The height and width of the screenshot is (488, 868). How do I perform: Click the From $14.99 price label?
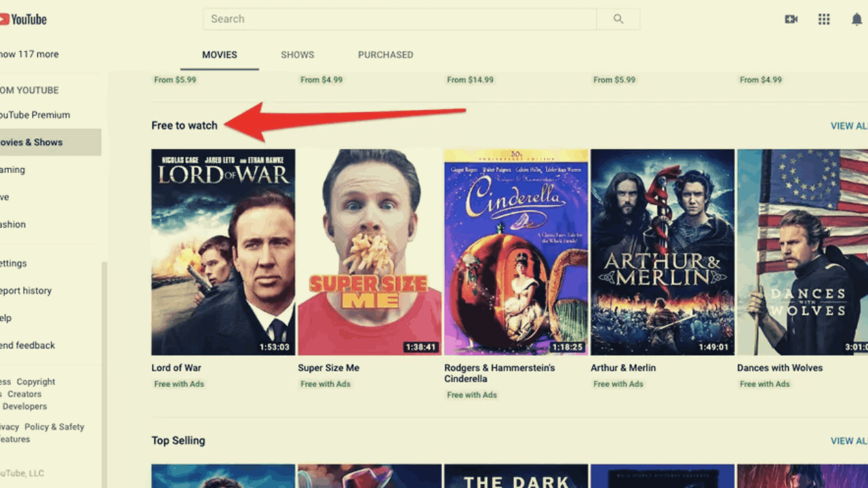pyautogui.click(x=471, y=80)
